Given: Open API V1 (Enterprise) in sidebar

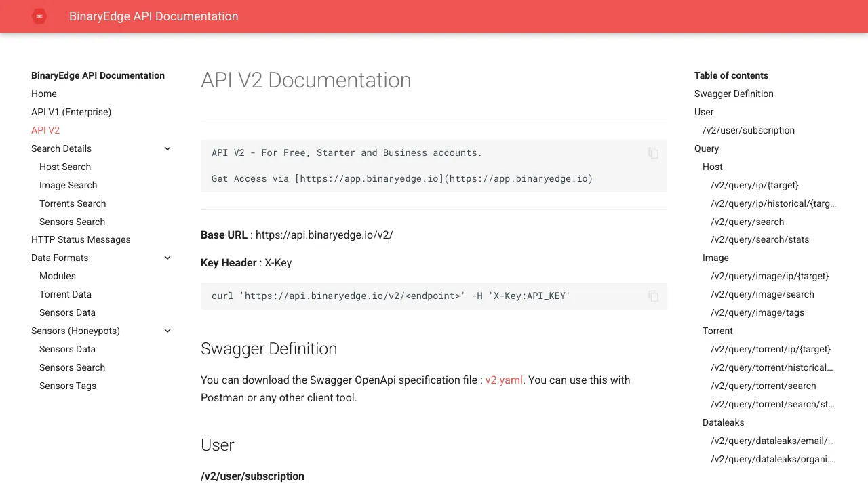Looking at the screenshot, I should pyautogui.click(x=71, y=112).
